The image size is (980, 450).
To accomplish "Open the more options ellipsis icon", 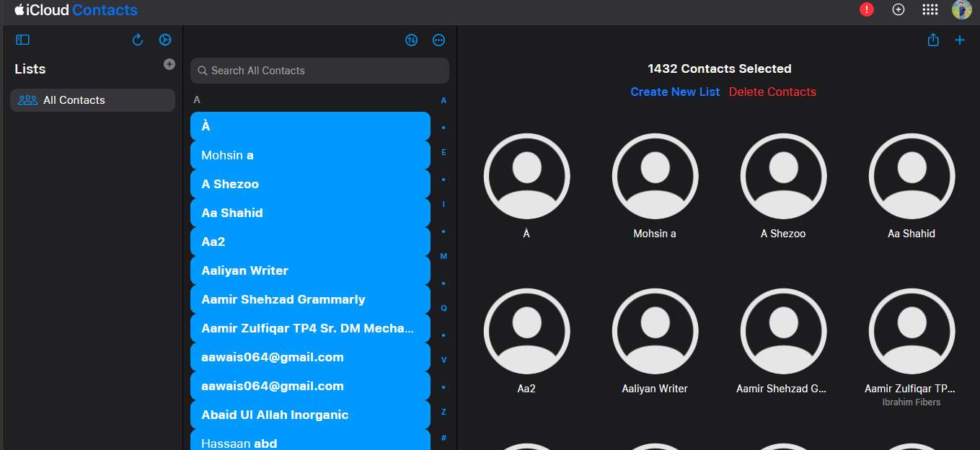I will point(439,40).
